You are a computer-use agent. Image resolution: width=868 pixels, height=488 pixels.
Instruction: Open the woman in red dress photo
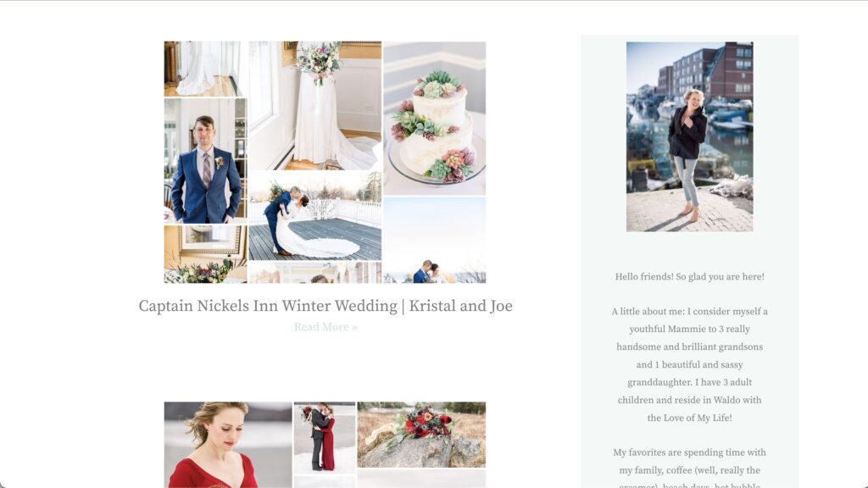tap(227, 445)
